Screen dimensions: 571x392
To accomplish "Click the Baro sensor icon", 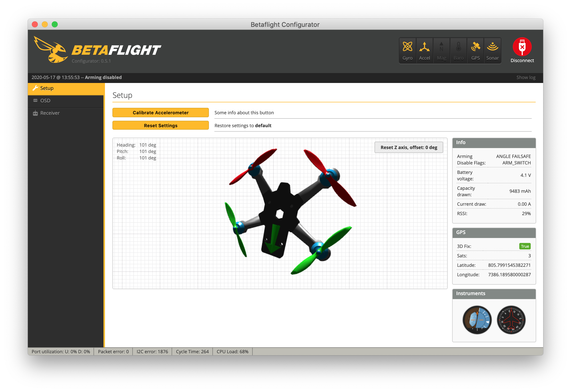I will tap(458, 47).
